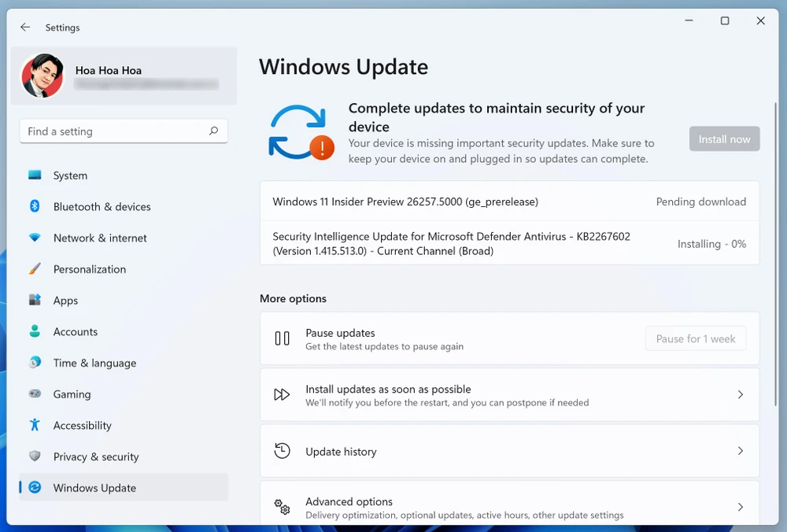This screenshot has height=532, width=787.
Task: Click the search magnifier icon
Action: pyautogui.click(x=213, y=131)
